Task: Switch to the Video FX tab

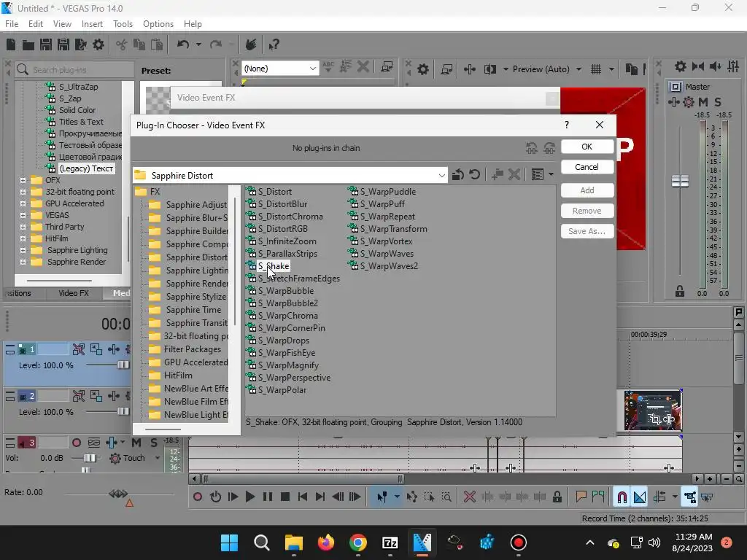Action: pos(74,293)
